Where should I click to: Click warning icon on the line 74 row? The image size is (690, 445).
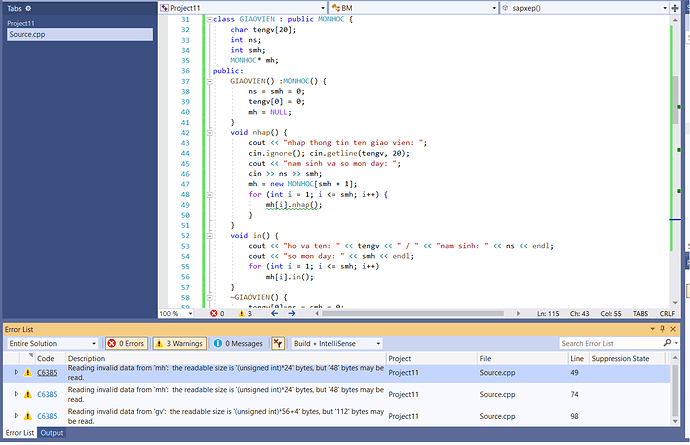(28, 394)
